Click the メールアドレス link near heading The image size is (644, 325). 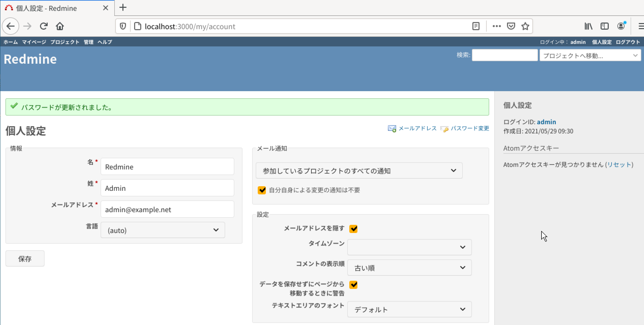coord(417,128)
